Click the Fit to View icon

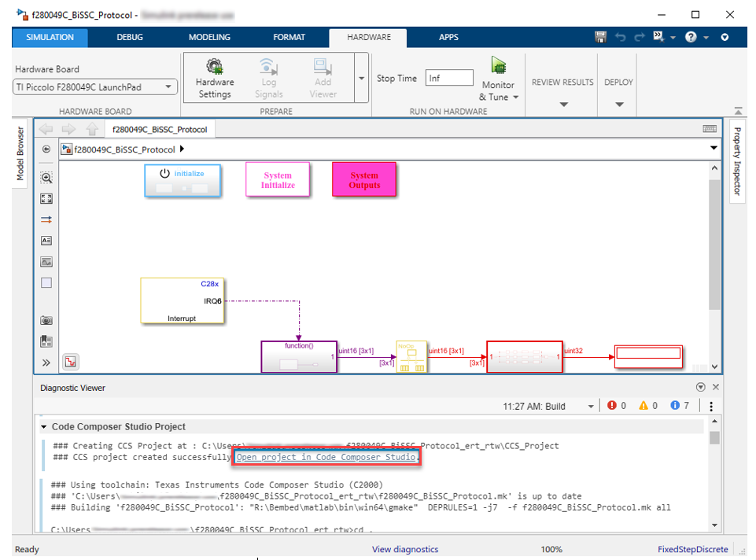tap(46, 199)
